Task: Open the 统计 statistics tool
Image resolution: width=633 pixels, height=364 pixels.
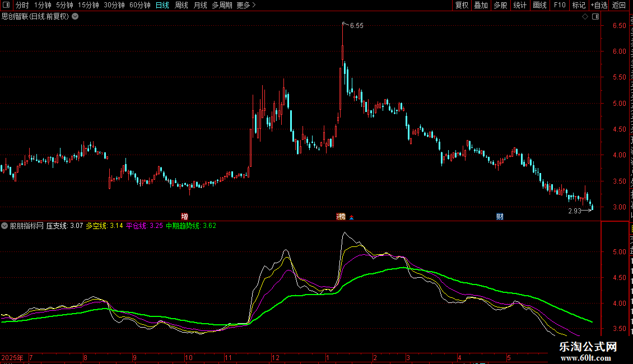Action: click(x=519, y=5)
